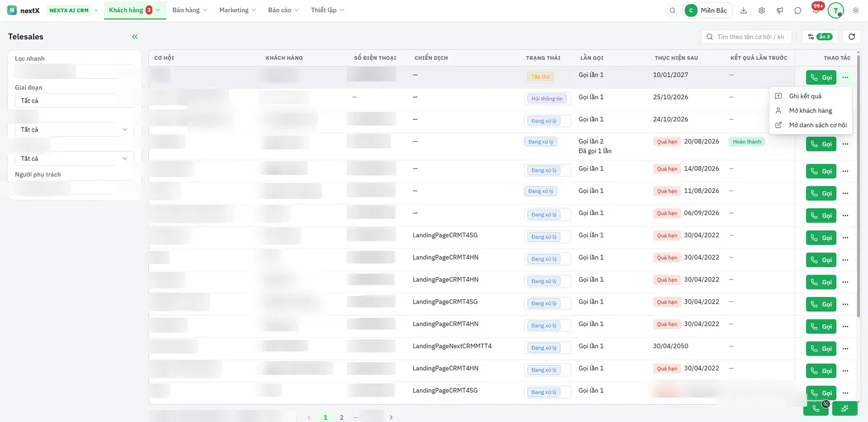
Task: Click the Gọi button in the 11/08/2026 row
Action: (x=821, y=193)
